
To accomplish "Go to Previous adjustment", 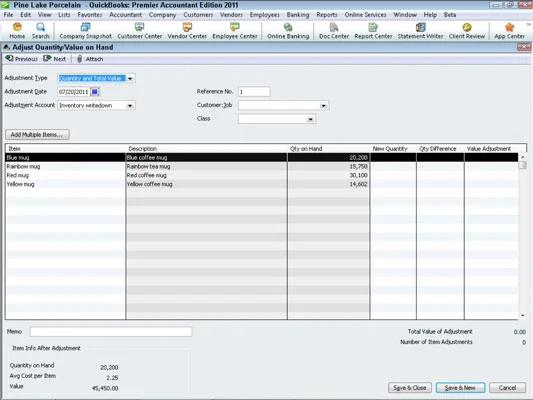I will click(21, 59).
